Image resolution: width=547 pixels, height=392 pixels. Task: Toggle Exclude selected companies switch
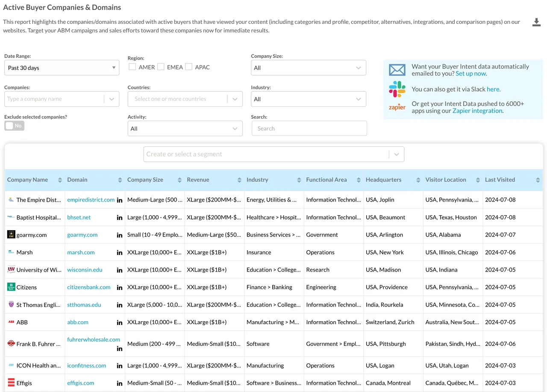pos(14,126)
